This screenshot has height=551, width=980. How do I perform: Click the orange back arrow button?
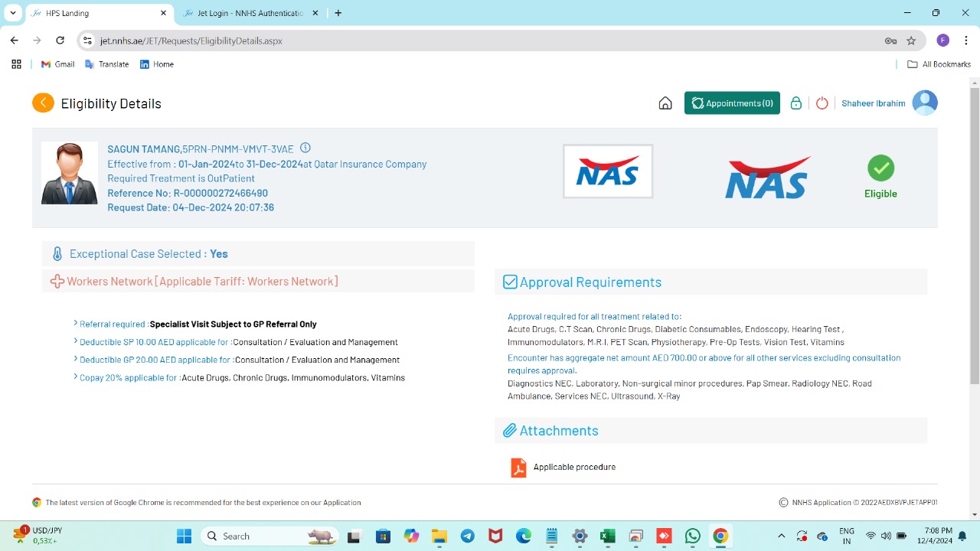[43, 103]
